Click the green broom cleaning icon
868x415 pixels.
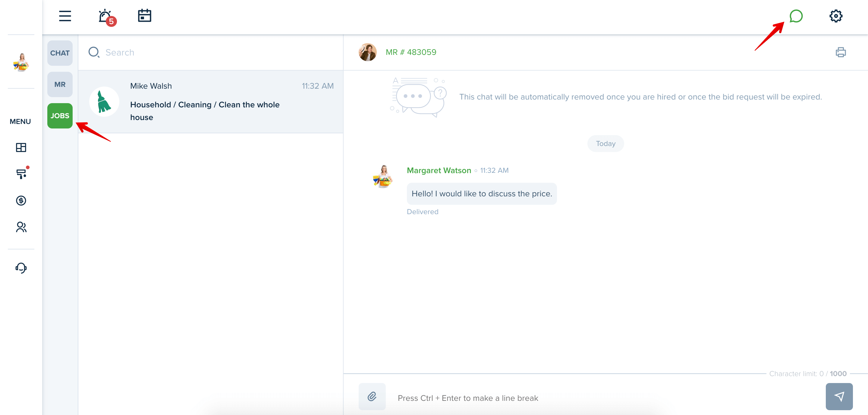click(x=104, y=101)
